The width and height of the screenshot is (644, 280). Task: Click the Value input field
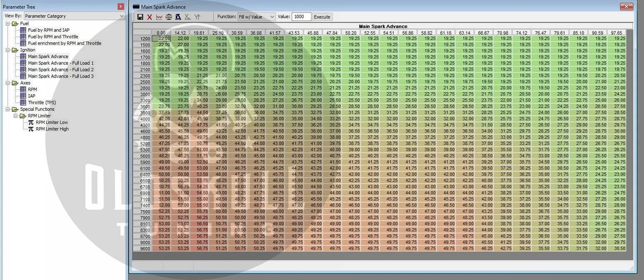[301, 17]
